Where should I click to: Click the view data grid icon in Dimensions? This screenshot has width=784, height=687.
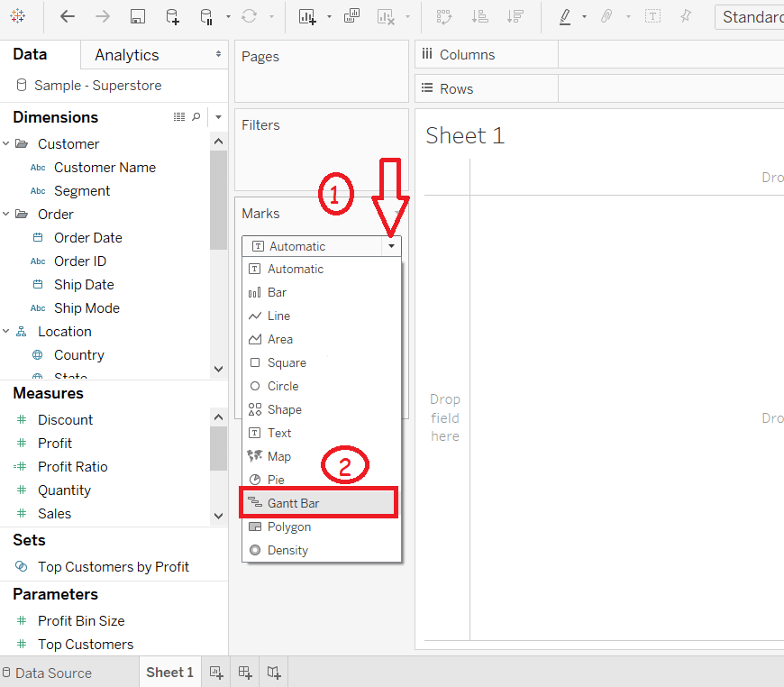click(x=179, y=116)
